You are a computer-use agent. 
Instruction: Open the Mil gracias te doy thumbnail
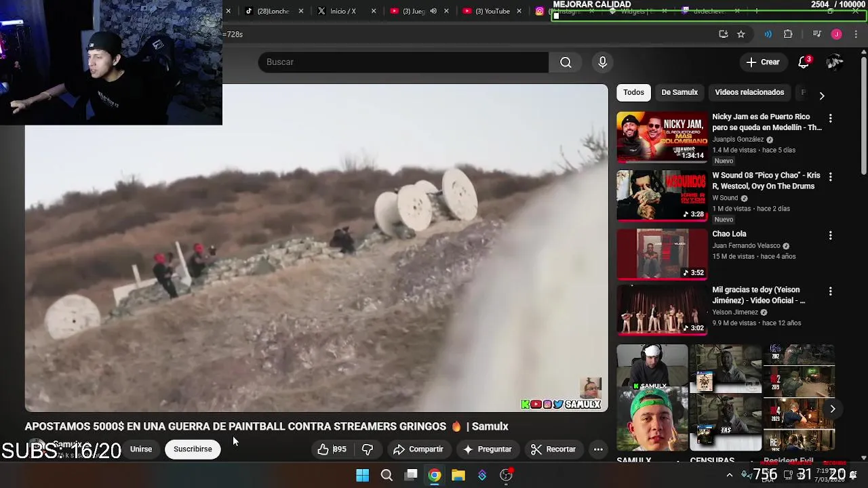[662, 310]
